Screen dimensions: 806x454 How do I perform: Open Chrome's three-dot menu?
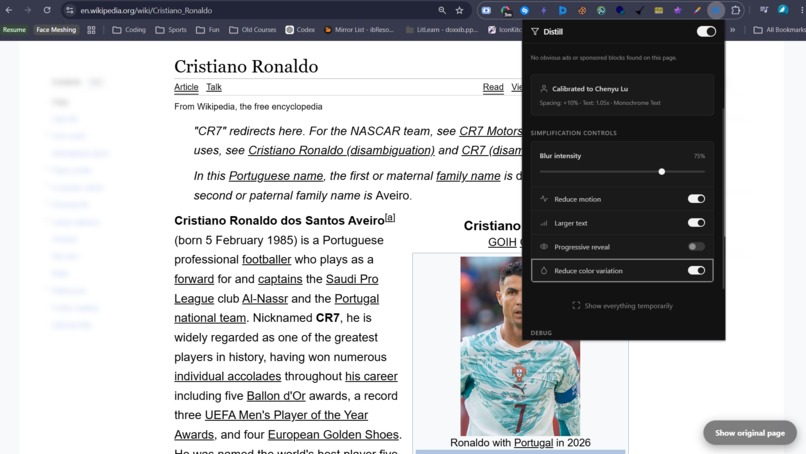point(801,10)
